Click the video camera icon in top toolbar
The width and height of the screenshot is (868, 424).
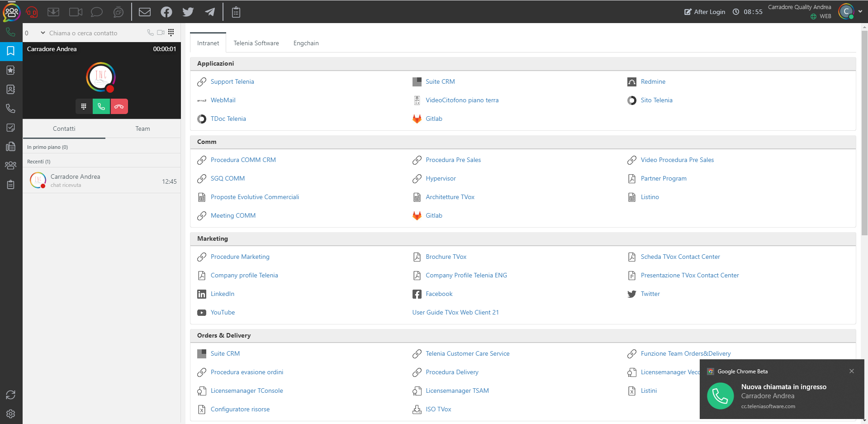click(76, 12)
